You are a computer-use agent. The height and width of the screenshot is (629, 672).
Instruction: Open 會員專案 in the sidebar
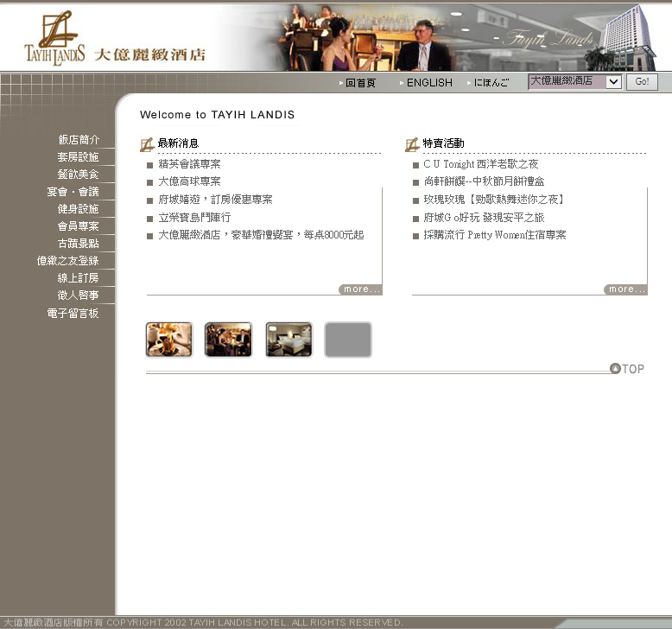(x=79, y=226)
